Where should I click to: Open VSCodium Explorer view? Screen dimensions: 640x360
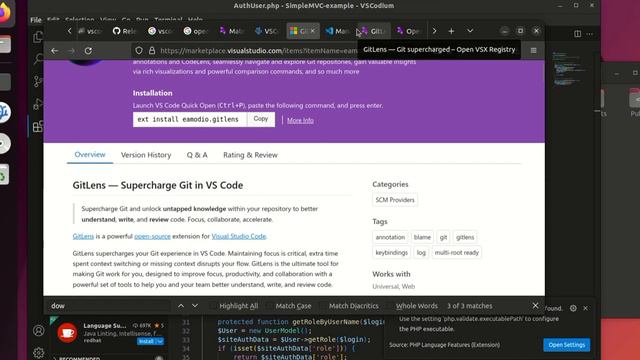click(x=38, y=37)
